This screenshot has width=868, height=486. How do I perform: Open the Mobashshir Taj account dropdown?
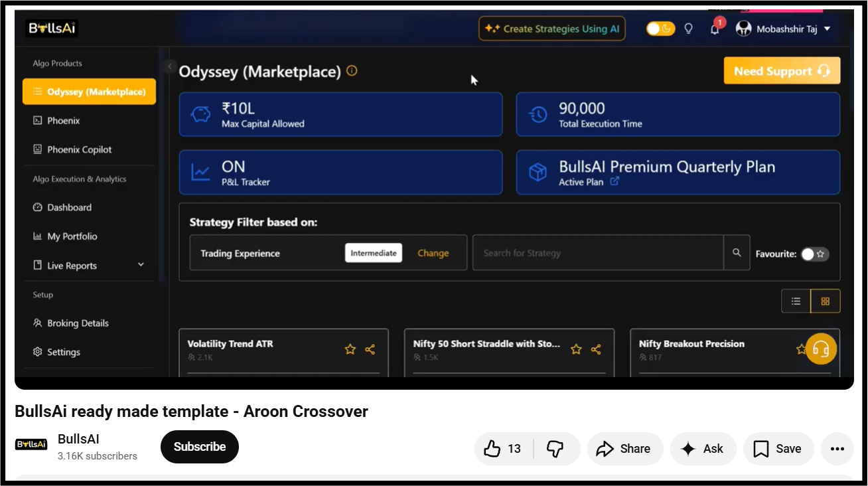[784, 29]
